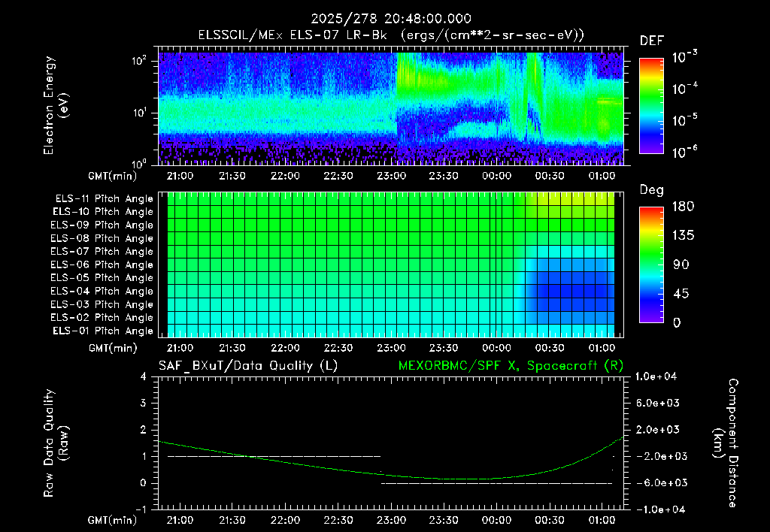Viewport: 770px width, 532px height.
Task: Click the Electron Energy (eV) axis label
Action: click(56, 105)
